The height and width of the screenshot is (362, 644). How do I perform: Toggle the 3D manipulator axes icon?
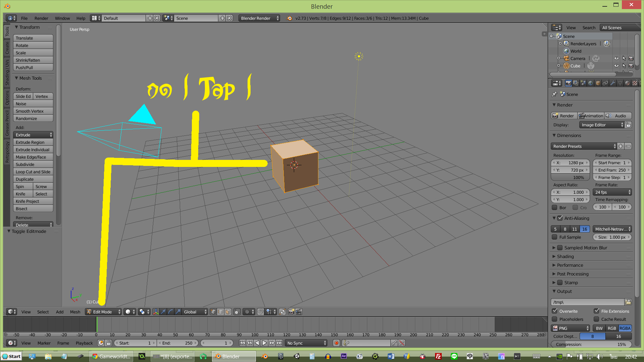point(156,312)
